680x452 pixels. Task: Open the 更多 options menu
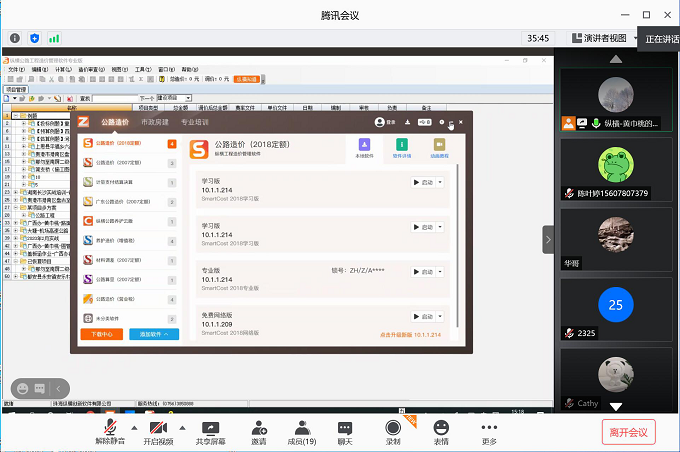[489, 432]
